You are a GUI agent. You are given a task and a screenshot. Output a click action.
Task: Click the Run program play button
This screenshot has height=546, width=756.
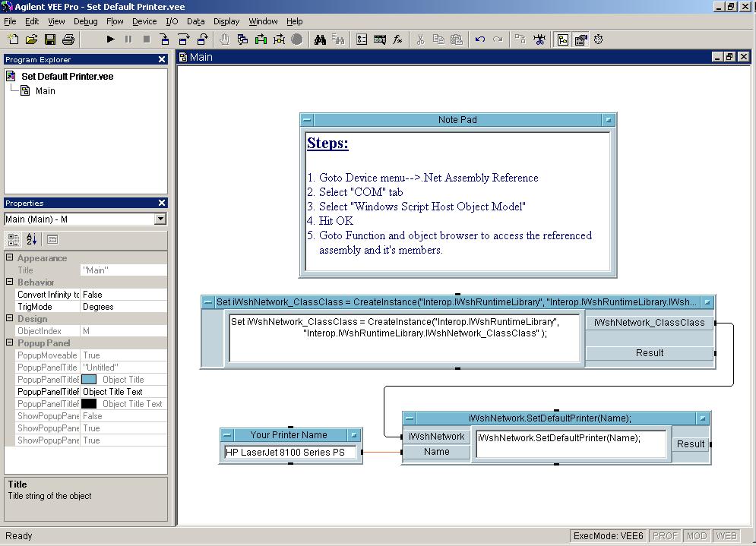click(110, 39)
